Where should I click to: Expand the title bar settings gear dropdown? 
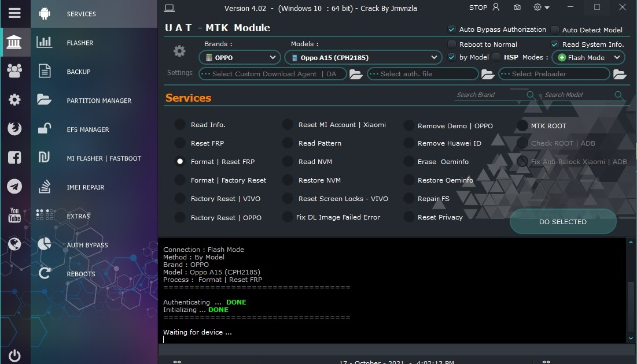[542, 8]
